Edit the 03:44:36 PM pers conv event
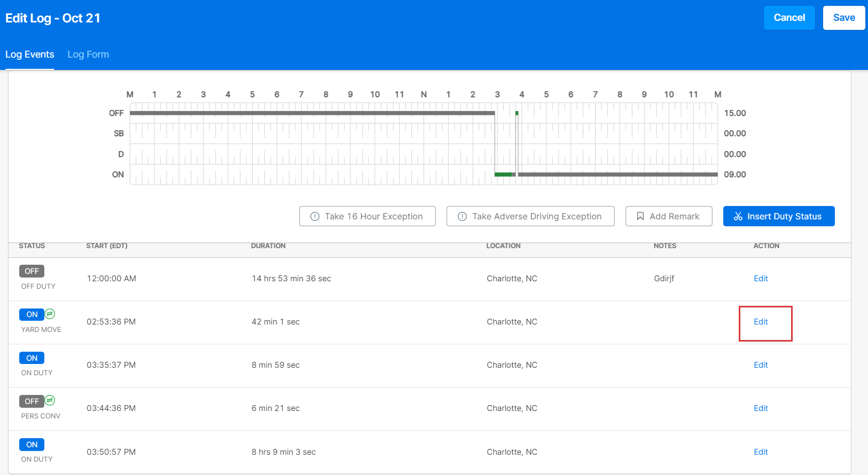 point(761,408)
